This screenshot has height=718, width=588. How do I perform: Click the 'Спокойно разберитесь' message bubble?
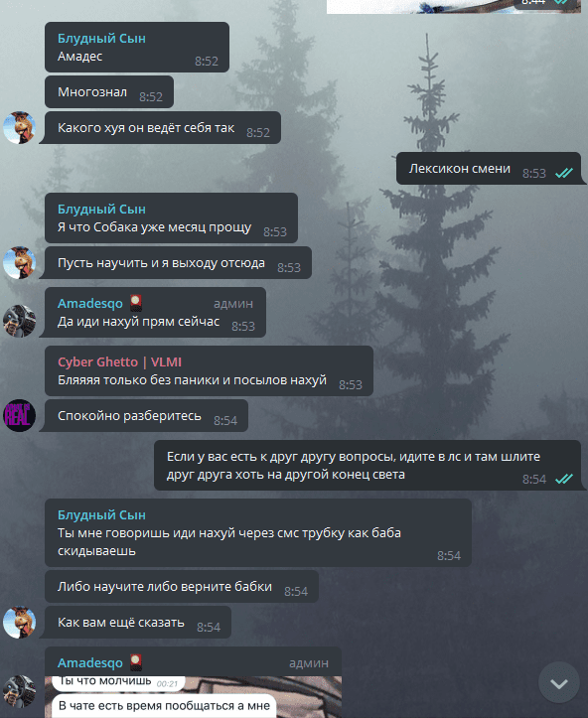(x=146, y=415)
